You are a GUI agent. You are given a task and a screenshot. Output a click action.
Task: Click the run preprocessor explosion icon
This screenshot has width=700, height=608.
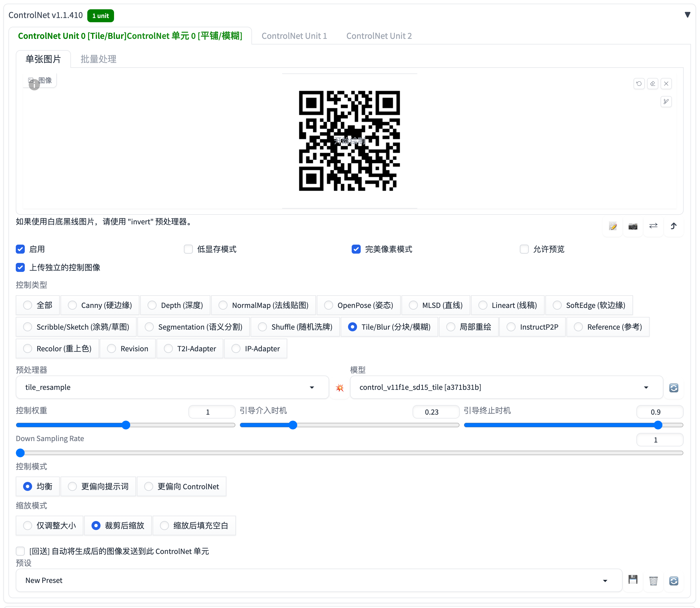tap(339, 388)
